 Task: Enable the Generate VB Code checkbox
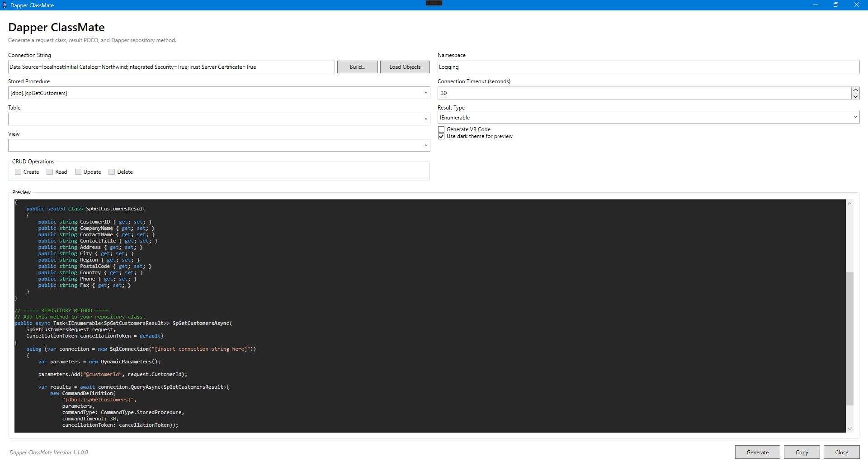pyautogui.click(x=441, y=129)
